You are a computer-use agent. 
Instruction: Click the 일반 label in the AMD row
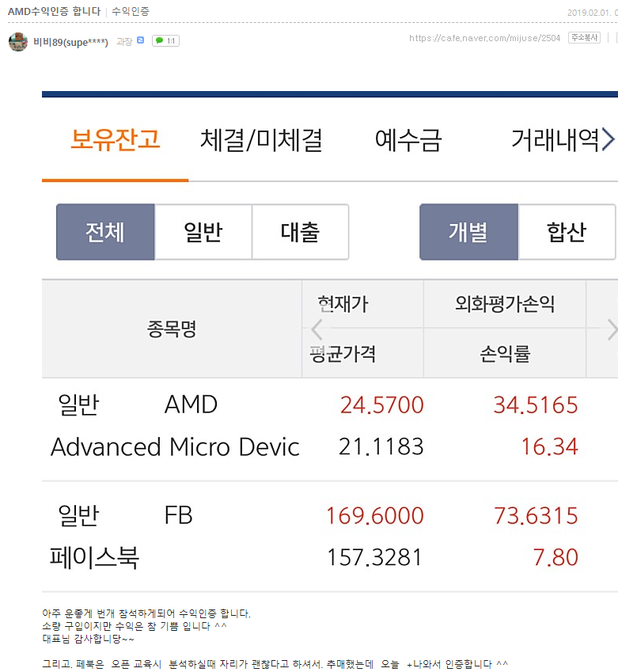78,404
